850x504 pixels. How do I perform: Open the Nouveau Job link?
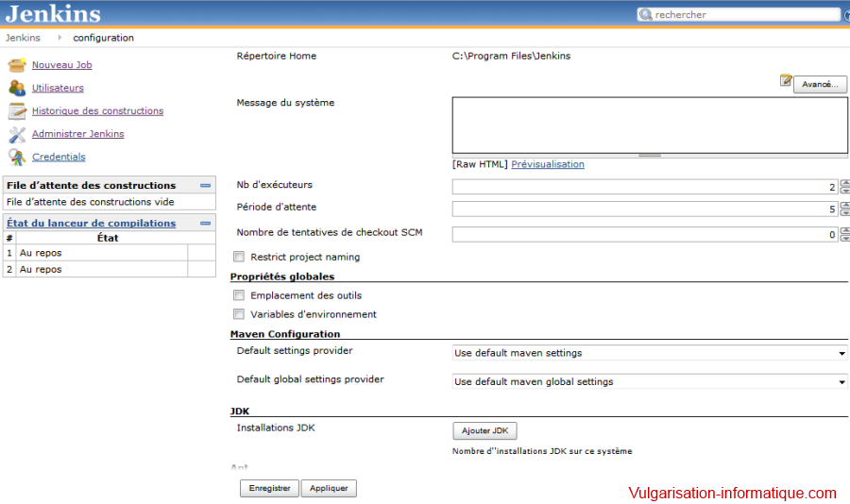tap(61, 64)
